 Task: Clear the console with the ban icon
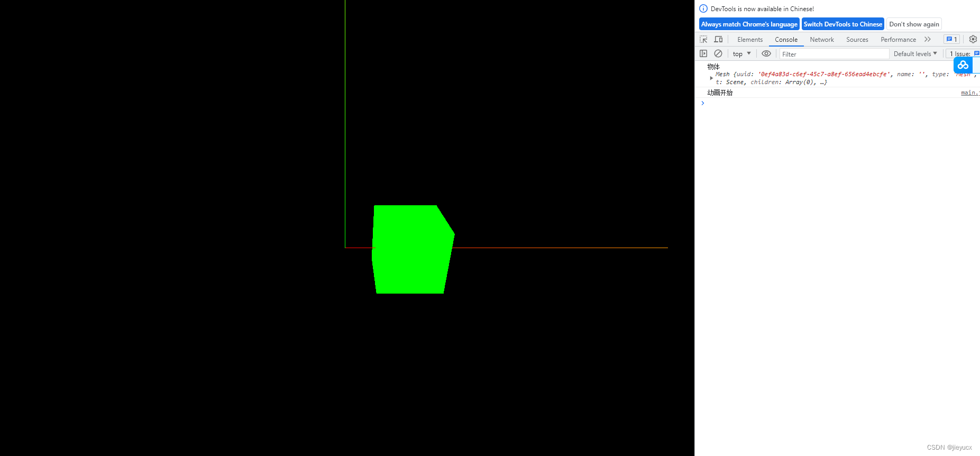(718, 53)
